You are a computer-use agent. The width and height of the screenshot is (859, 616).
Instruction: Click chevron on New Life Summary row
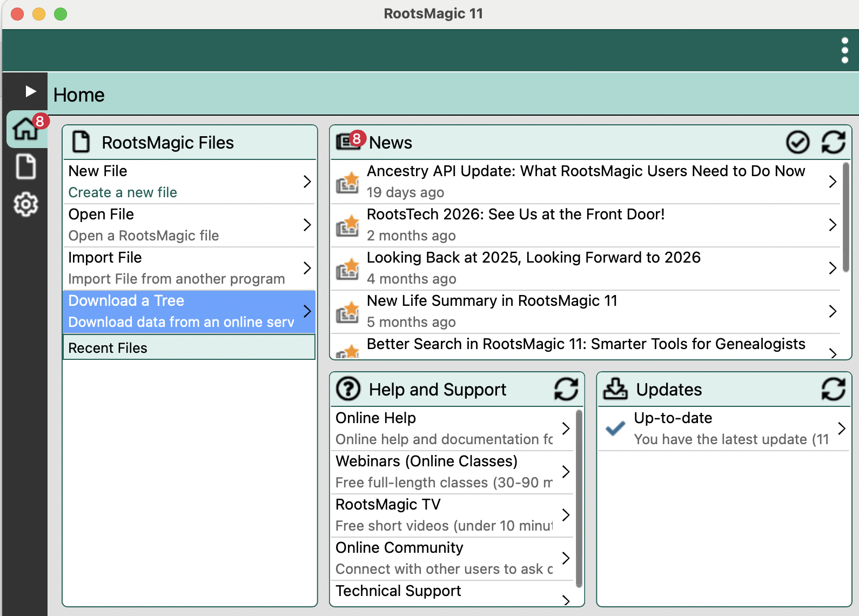(x=833, y=311)
